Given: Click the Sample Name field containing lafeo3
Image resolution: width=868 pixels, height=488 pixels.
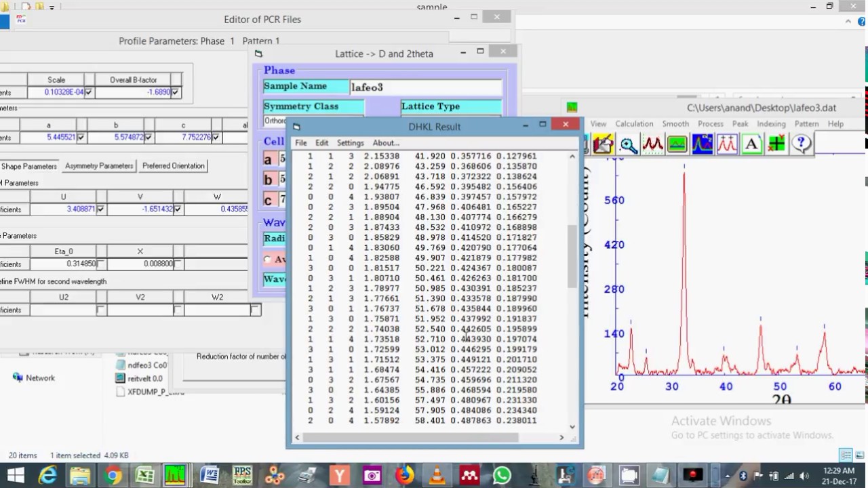Looking at the screenshot, I should [426, 87].
